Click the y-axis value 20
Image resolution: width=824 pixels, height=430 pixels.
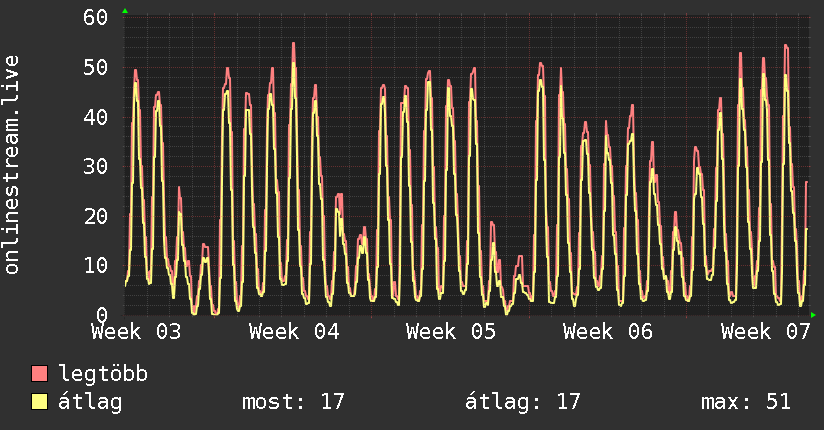point(96,216)
